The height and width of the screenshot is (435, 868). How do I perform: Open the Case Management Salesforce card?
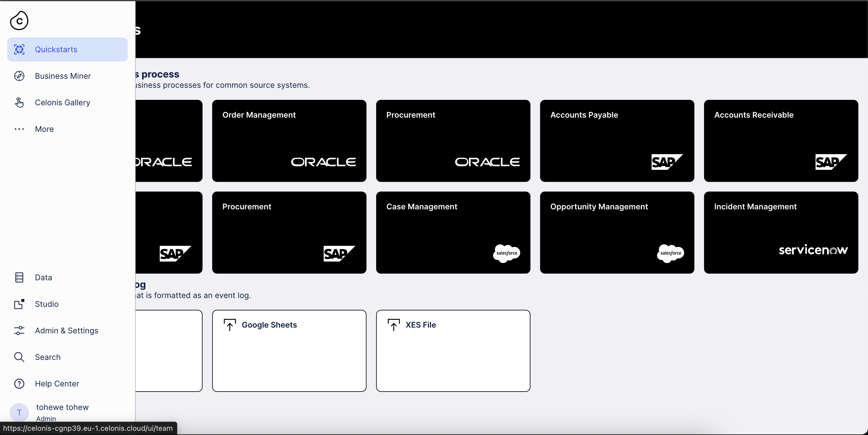point(453,233)
